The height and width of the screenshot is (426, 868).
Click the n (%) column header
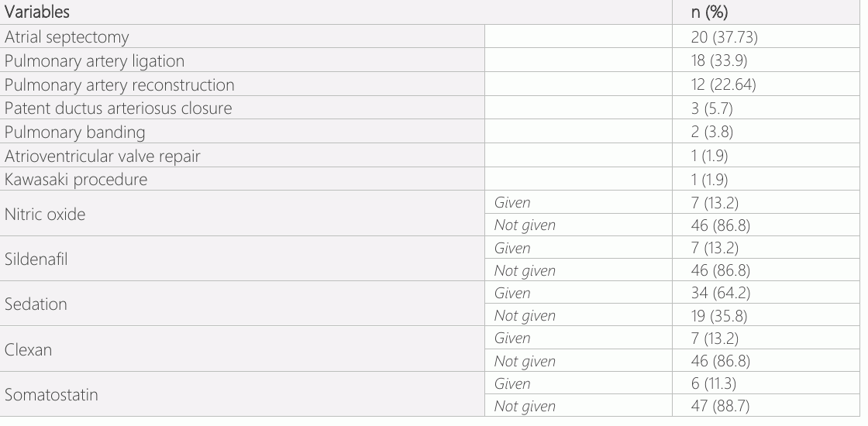point(766,12)
